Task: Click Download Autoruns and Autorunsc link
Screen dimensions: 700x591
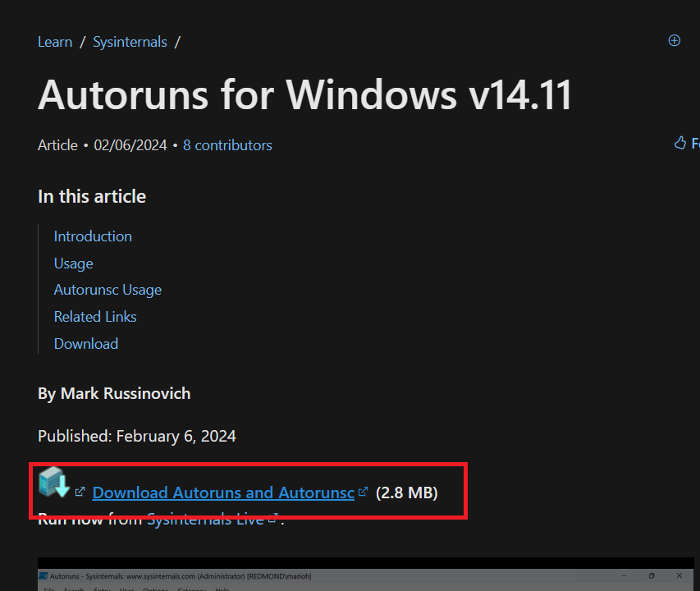Action: (223, 492)
